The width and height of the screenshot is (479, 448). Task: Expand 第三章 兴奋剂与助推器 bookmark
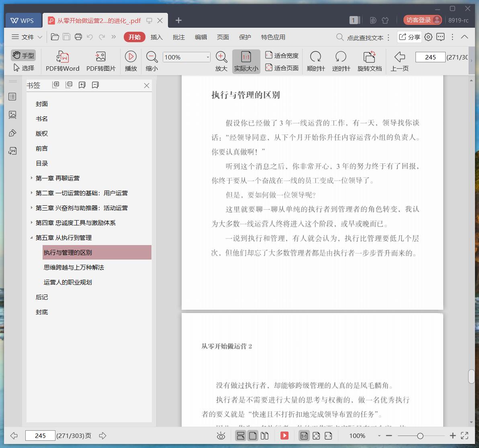point(31,208)
